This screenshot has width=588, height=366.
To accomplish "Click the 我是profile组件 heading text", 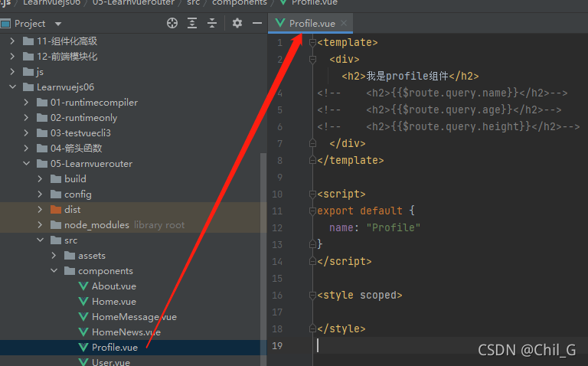I will [407, 76].
